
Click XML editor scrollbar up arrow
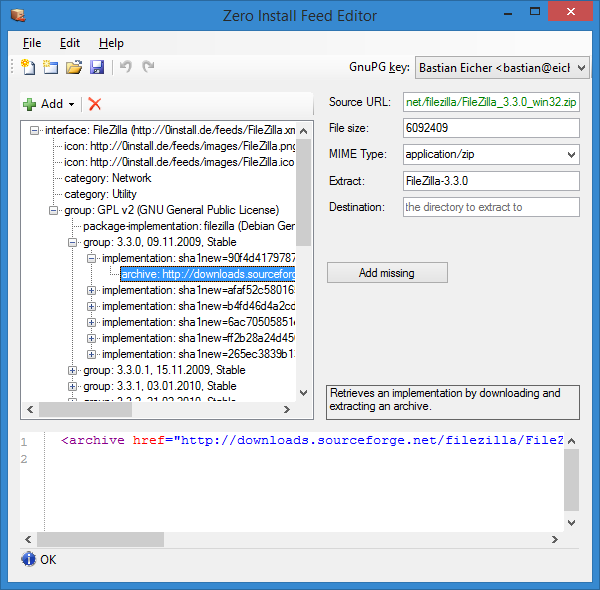571,441
